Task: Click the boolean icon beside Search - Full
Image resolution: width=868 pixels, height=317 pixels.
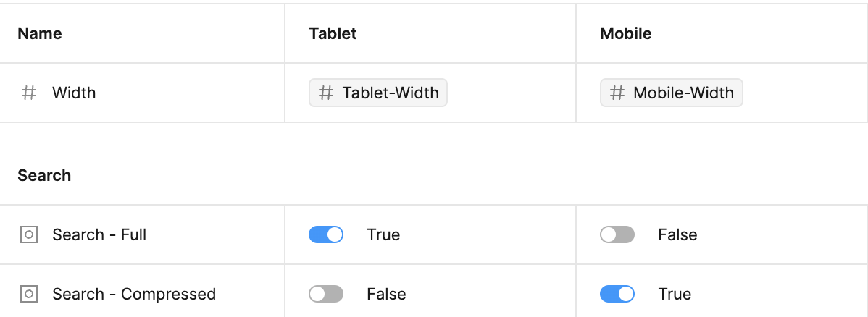Action: [x=29, y=234]
